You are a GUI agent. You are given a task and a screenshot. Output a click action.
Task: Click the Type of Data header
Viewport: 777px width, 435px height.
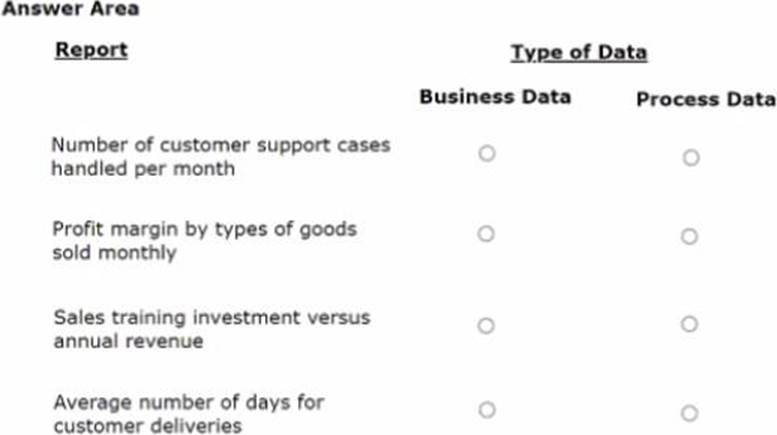(x=578, y=53)
